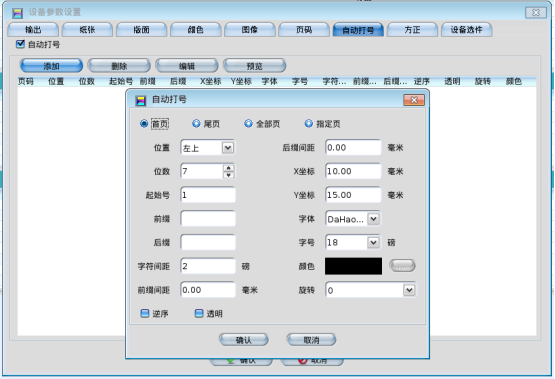Viewport: 555px width, 379px height.
Task: Click the 起始号 input field
Action: 208,195
